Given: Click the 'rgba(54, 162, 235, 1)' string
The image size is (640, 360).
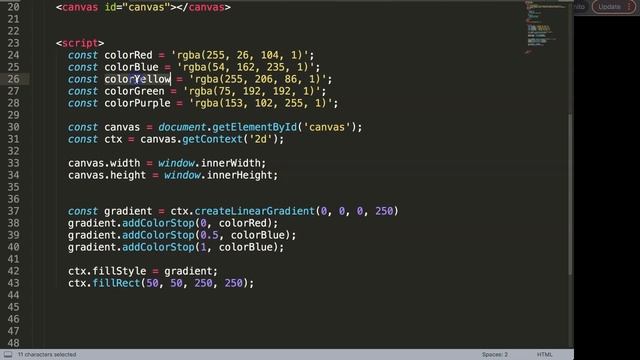Looking at the screenshot, I should 246,67.
